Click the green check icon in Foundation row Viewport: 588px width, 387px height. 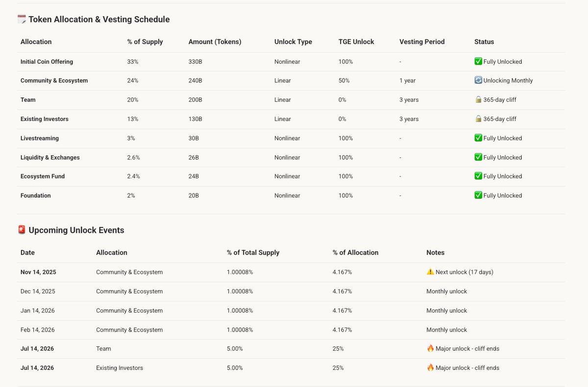pos(478,195)
